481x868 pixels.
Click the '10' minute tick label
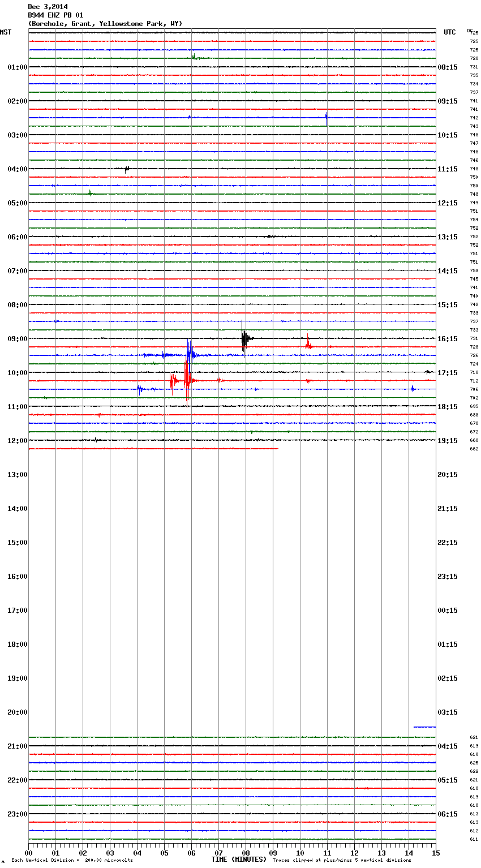click(x=300, y=853)
